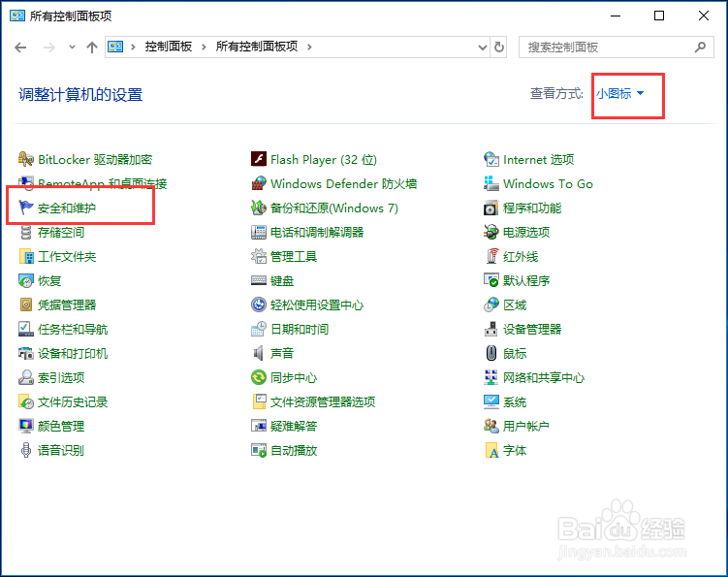728x577 pixels.
Task: Click the 索引选项 icon
Action: tap(25, 377)
